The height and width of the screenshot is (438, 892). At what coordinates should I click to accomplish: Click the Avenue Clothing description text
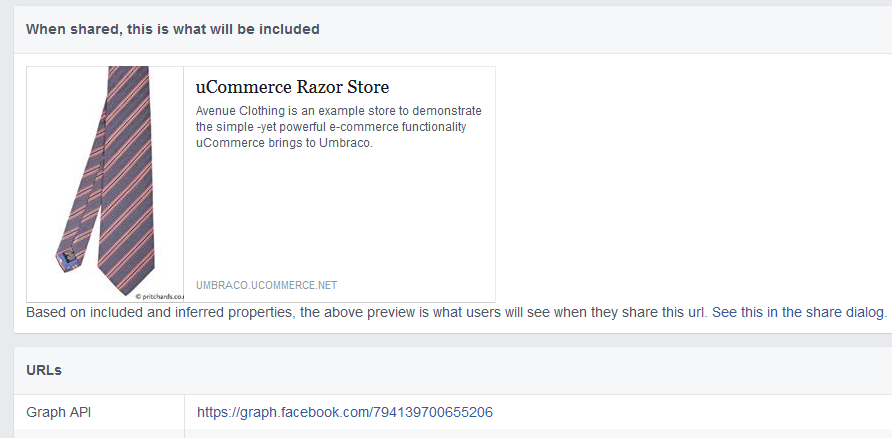338,127
